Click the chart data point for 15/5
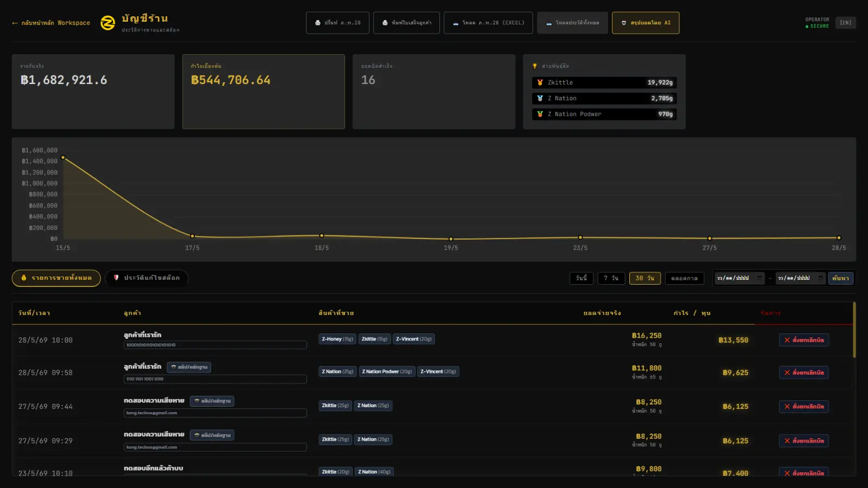 63,157
